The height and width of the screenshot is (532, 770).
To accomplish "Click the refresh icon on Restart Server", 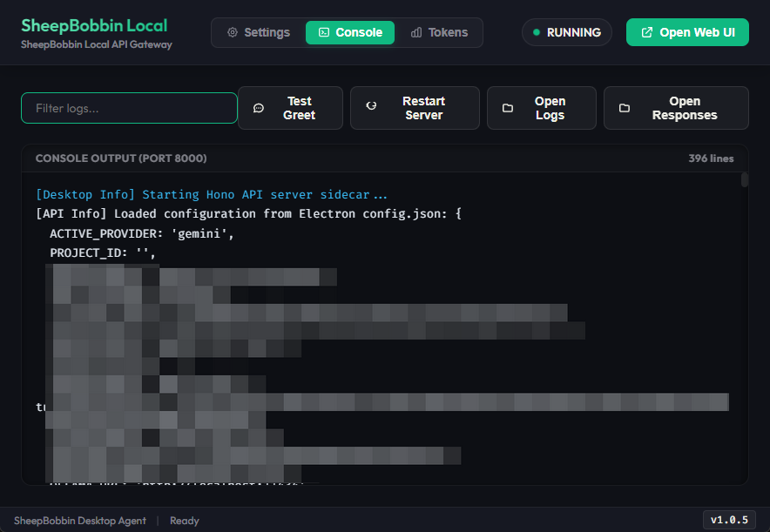I will (371, 105).
